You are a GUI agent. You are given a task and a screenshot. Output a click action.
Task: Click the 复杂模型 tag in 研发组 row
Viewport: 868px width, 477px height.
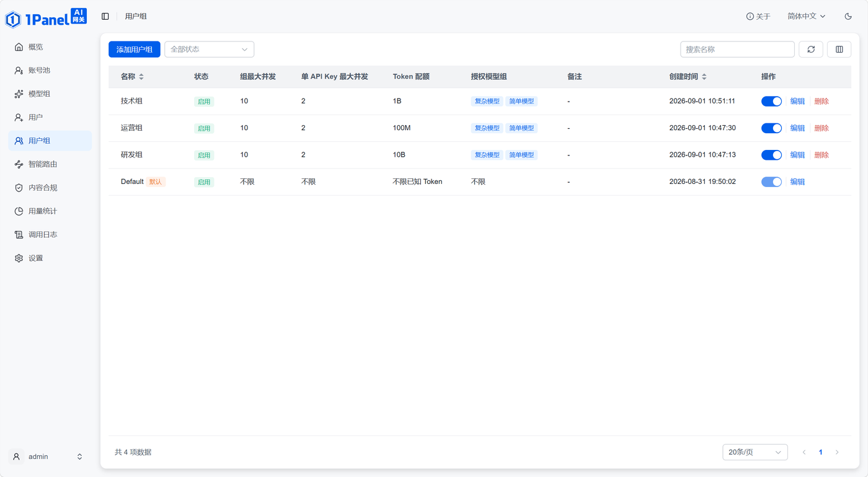[487, 155]
